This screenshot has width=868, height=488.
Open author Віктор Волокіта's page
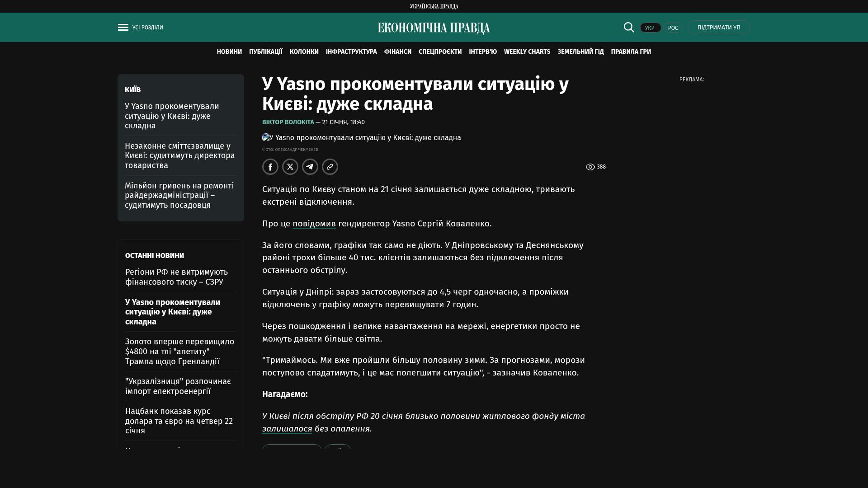[288, 122]
